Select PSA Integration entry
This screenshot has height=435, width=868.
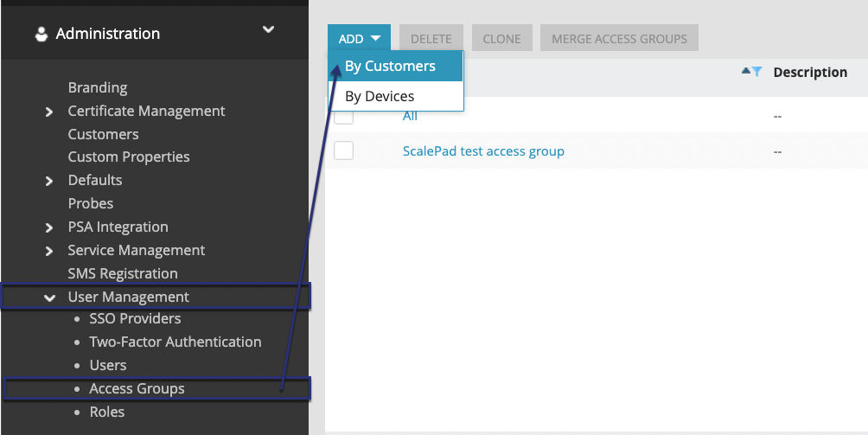[118, 227]
